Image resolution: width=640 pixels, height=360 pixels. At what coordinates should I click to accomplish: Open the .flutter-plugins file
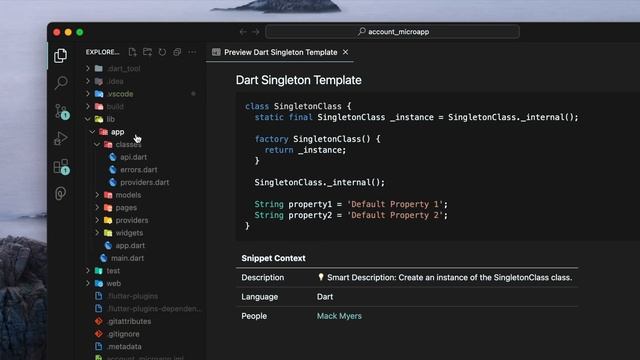coord(133,296)
